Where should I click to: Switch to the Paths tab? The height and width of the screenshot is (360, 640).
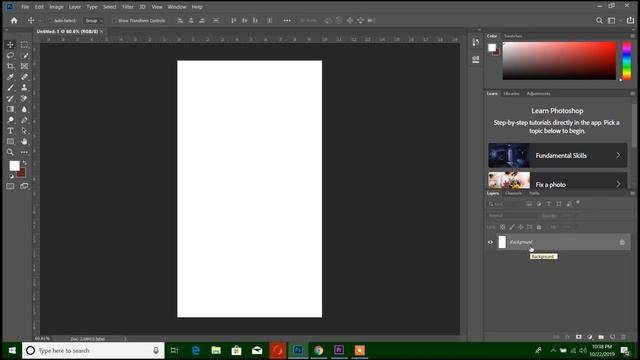pos(534,193)
